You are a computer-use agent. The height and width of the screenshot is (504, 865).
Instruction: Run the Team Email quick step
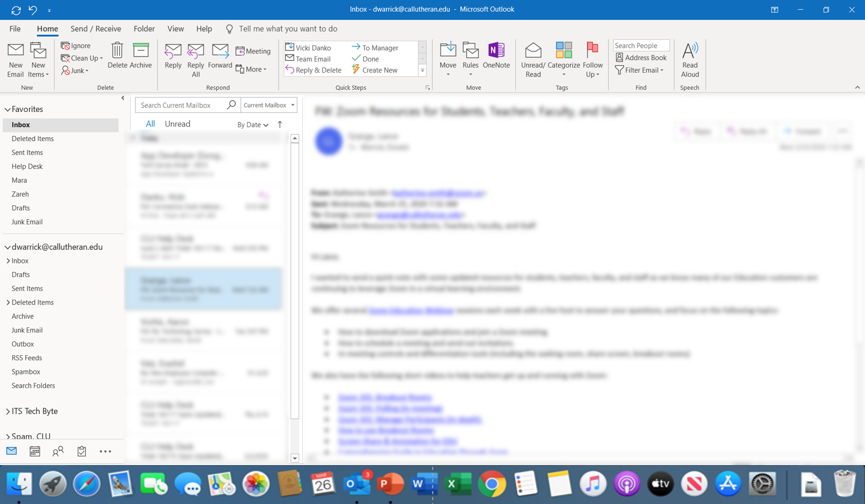[x=308, y=59]
